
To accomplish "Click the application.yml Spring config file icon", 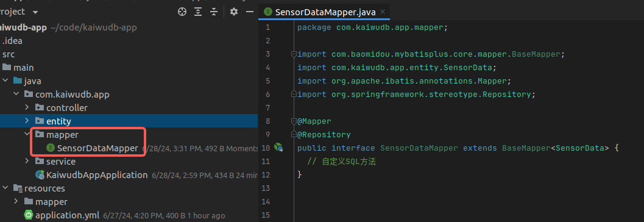I will click(29, 215).
